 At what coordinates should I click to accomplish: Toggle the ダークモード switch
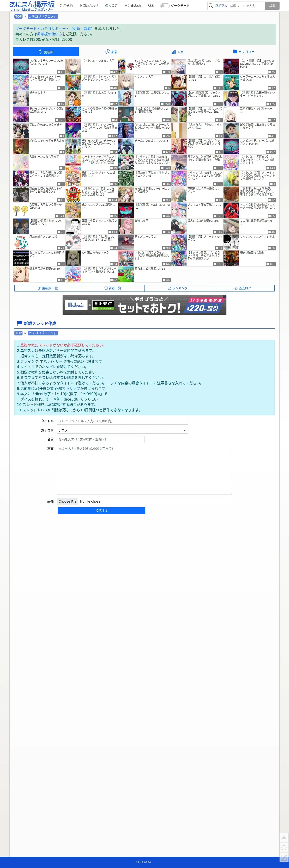(164, 5)
